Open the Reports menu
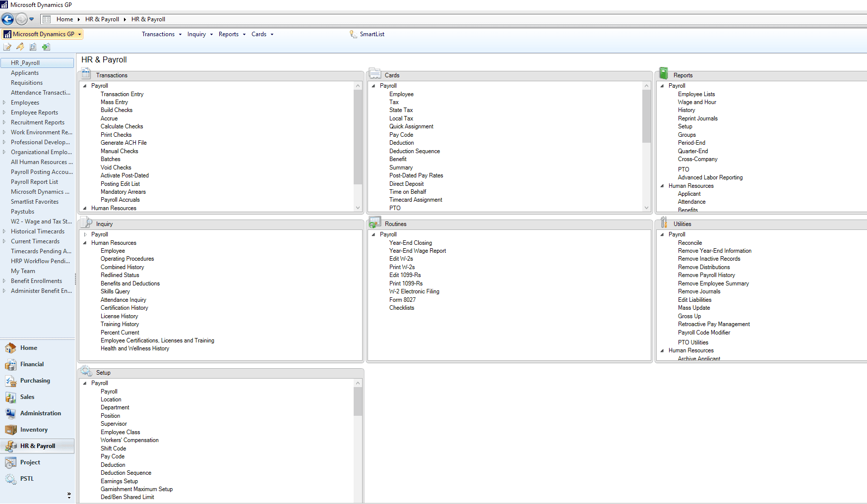The width and height of the screenshot is (867, 504). point(232,34)
